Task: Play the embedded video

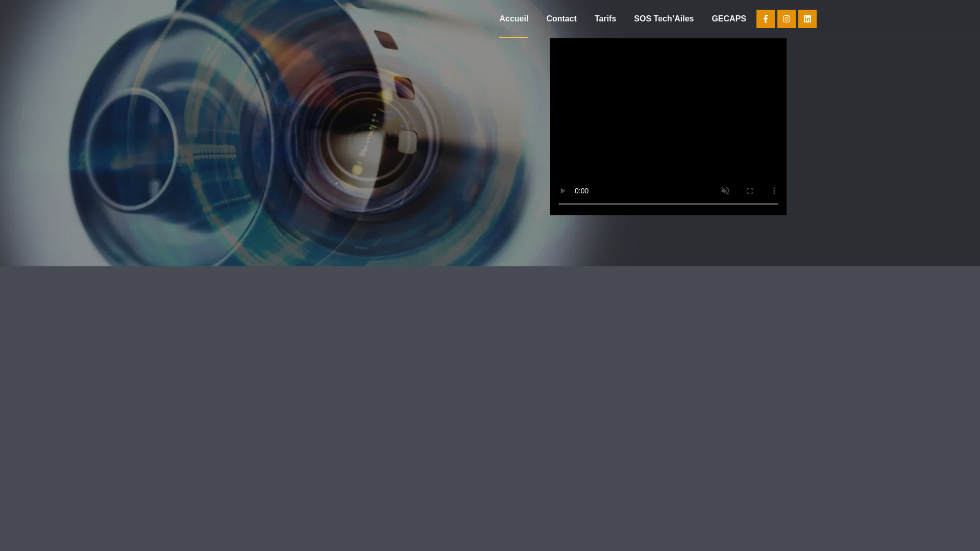Action: [562, 191]
